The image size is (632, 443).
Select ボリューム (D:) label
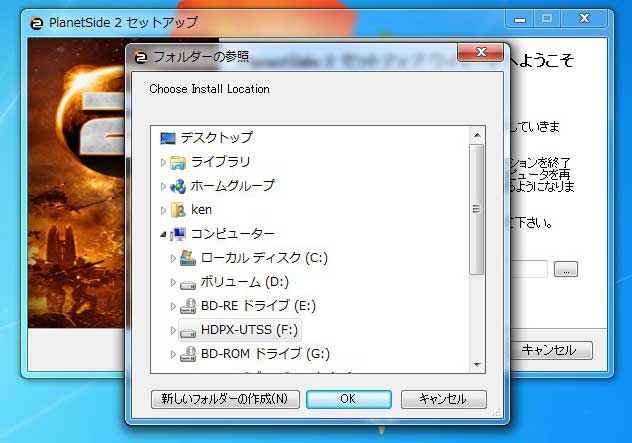(x=245, y=282)
